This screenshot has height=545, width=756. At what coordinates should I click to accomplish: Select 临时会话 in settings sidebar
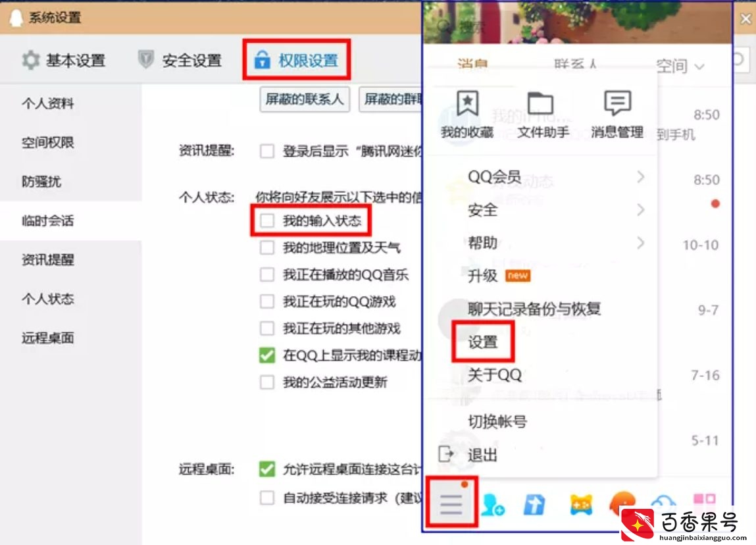coord(48,221)
